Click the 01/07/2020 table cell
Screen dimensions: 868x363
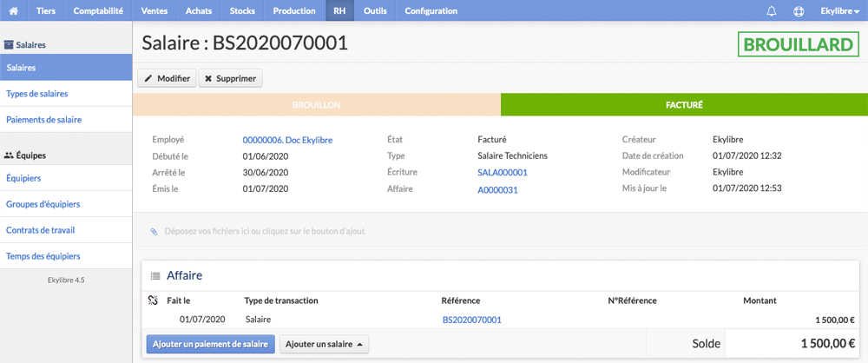point(202,320)
